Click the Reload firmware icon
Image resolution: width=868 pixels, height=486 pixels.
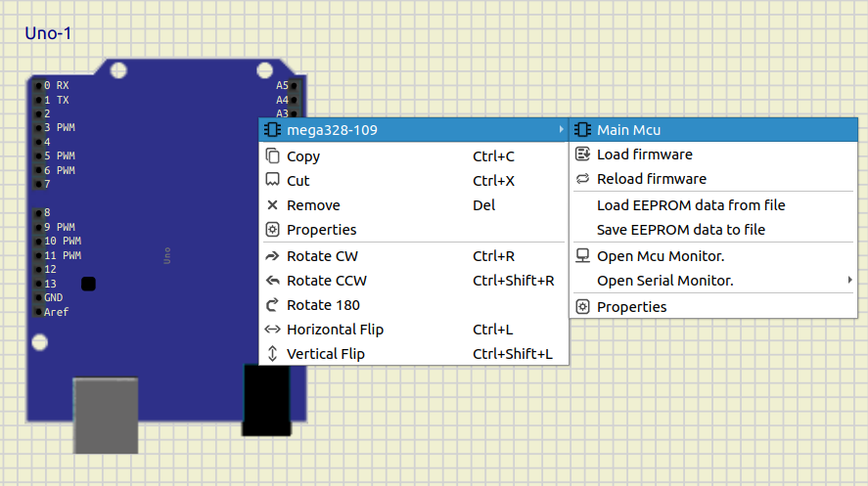click(582, 179)
